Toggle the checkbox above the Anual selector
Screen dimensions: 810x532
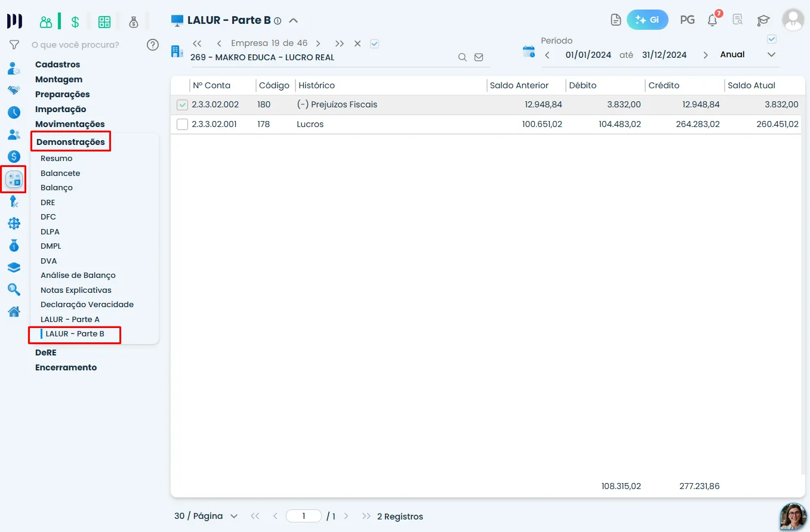tap(772, 39)
